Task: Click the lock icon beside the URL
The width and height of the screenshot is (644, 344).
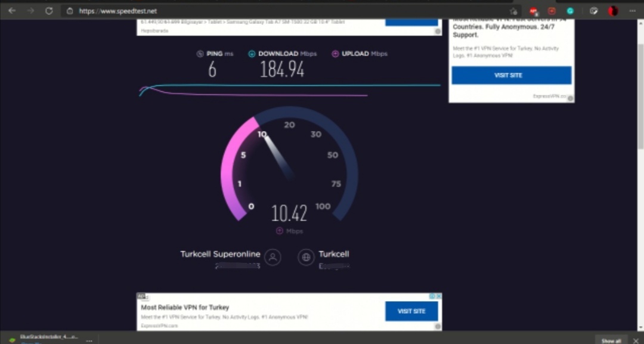Action: [70, 11]
